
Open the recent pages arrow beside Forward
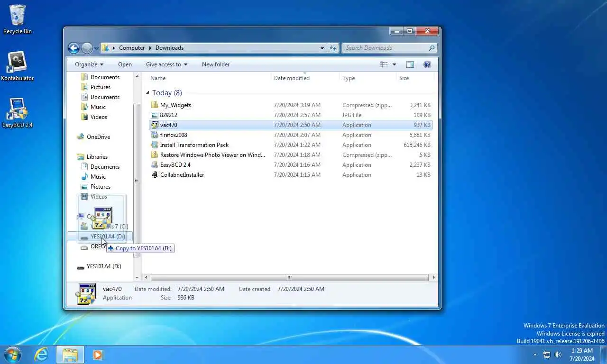(x=96, y=48)
